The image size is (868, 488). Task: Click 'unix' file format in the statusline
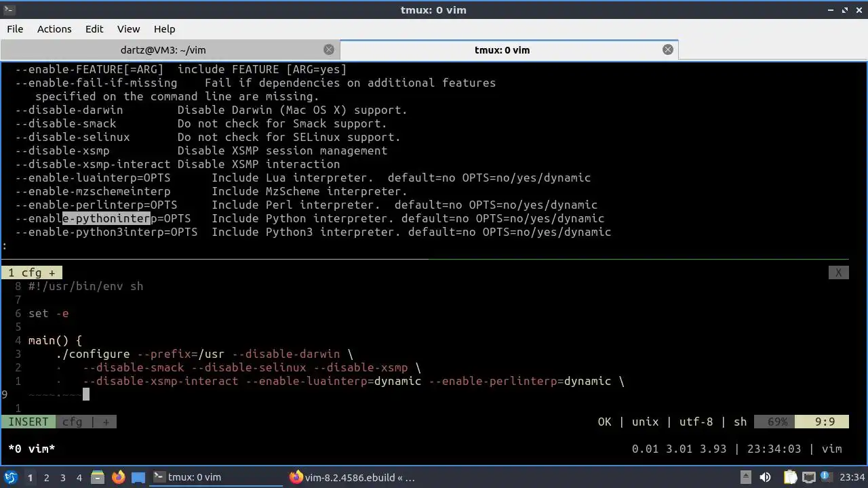pos(646,422)
